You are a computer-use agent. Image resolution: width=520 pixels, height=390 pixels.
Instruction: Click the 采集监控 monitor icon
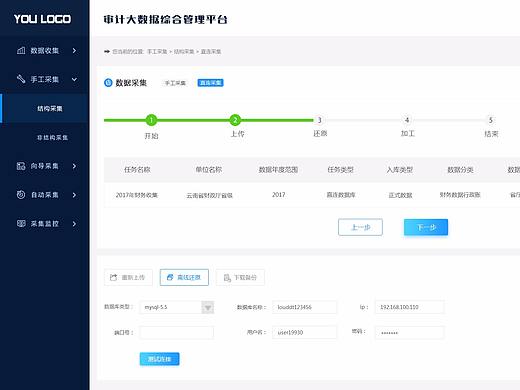click(21, 223)
